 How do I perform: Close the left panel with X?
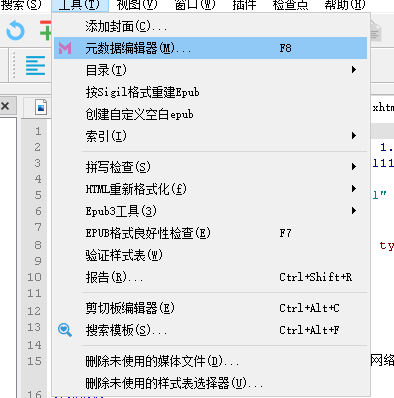5,106
